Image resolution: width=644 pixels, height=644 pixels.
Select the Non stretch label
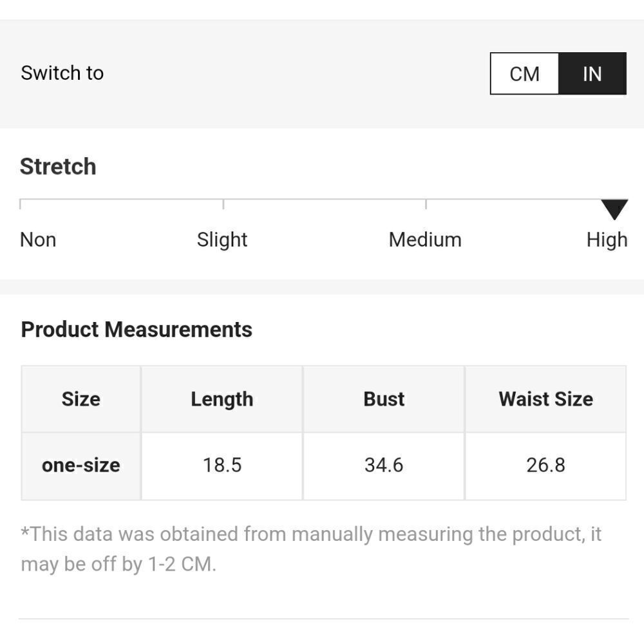coord(38,240)
